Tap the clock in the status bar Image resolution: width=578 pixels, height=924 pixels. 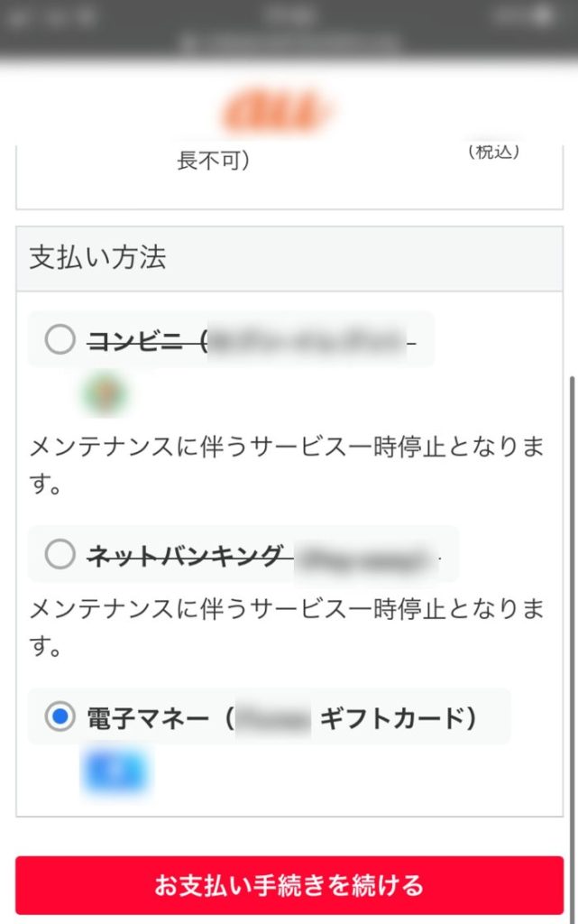coord(289,16)
